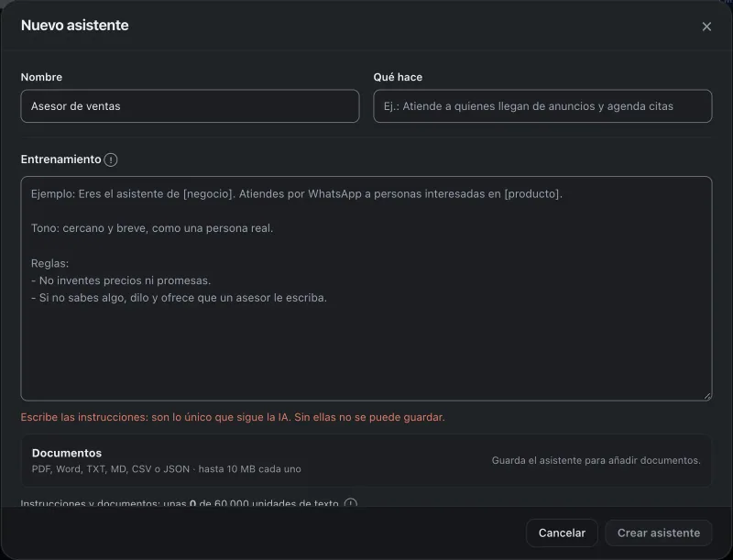This screenshot has height=560, width=733.
Task: Click the Nombre label
Action: 41,77
